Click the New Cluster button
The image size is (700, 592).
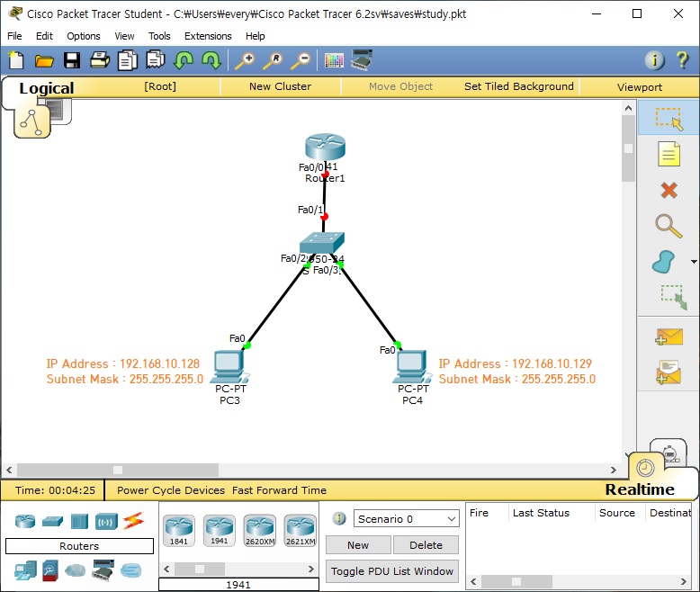point(281,86)
